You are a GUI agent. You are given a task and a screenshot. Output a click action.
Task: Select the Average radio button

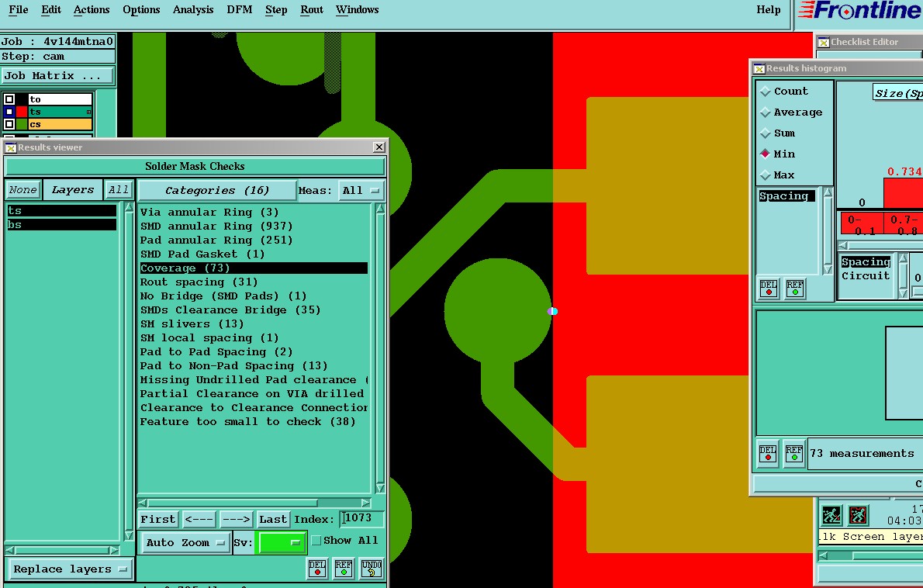tap(766, 112)
